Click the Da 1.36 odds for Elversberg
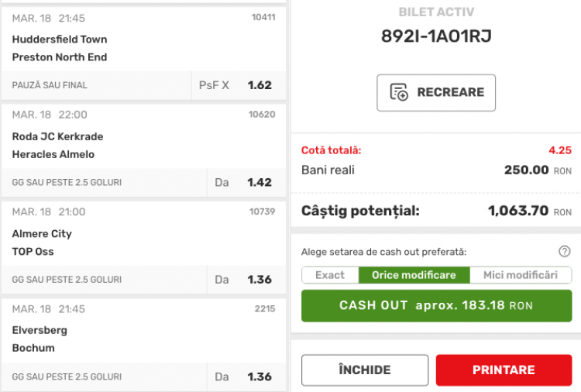Screen dimensions: 581x392 coord(260,377)
